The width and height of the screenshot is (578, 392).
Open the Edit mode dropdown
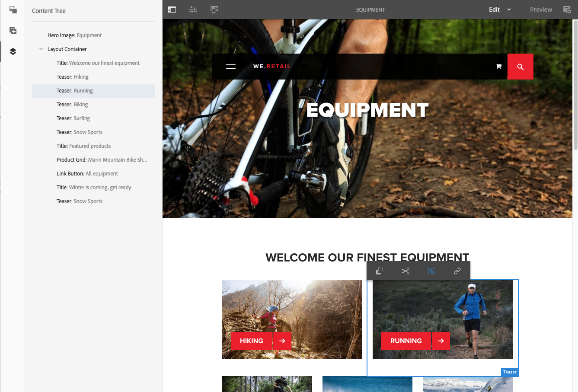point(500,10)
